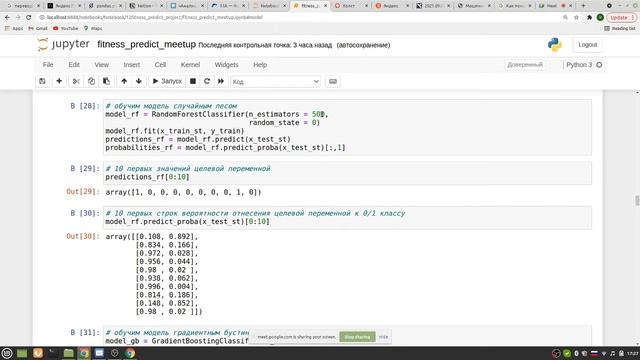Move selected cell up arrow
The width and height of the screenshot is (640, 360).
click(124, 81)
